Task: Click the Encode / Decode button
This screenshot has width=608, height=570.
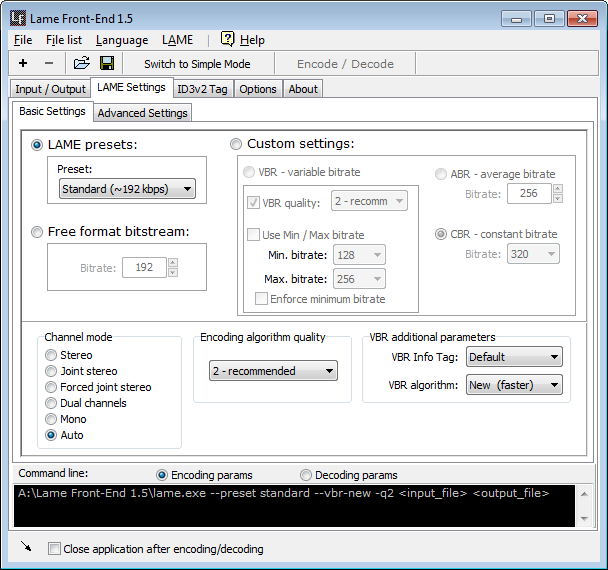Action: point(345,64)
